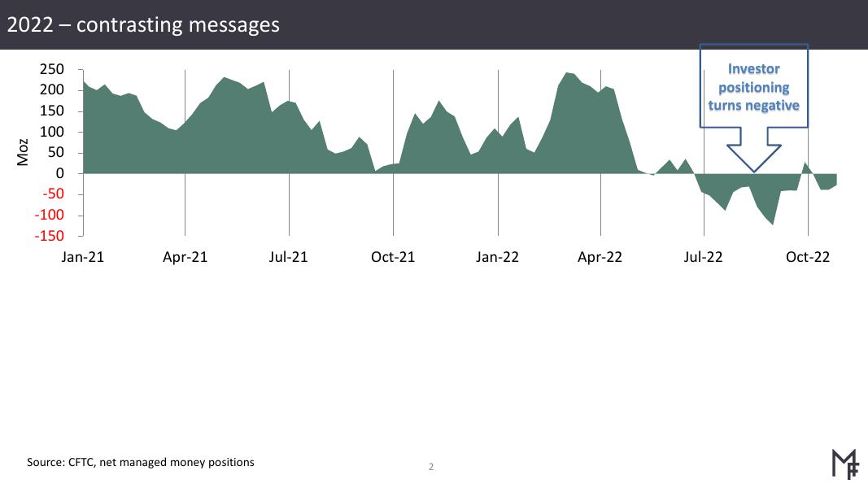Click the 0 value on the y-axis
This screenshot has height=488, width=868.
point(59,173)
